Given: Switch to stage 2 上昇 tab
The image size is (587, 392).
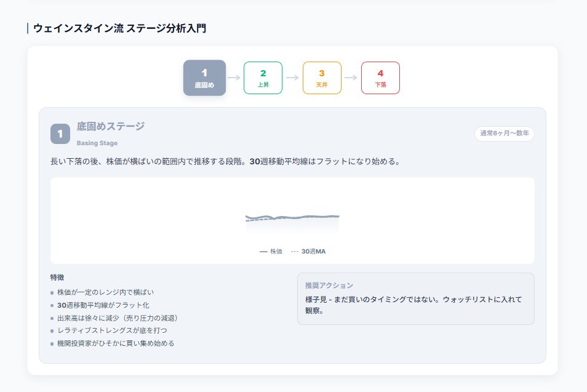Looking at the screenshot, I should [263, 78].
